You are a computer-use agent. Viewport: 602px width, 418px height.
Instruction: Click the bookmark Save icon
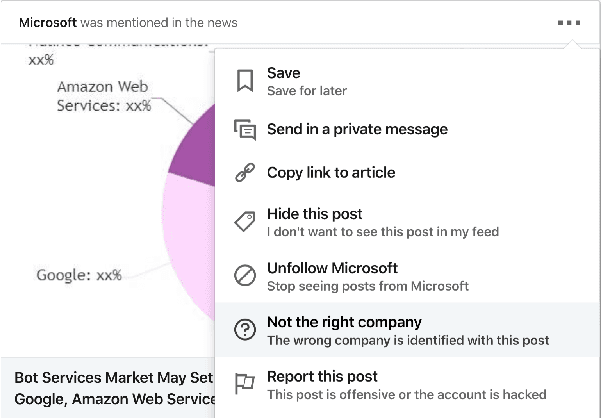point(244,81)
